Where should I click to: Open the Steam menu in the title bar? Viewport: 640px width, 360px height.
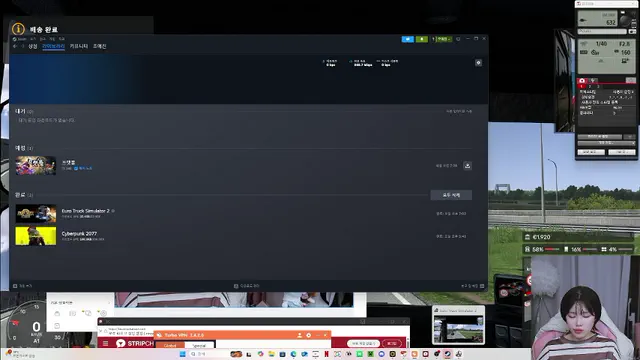click(x=20, y=39)
